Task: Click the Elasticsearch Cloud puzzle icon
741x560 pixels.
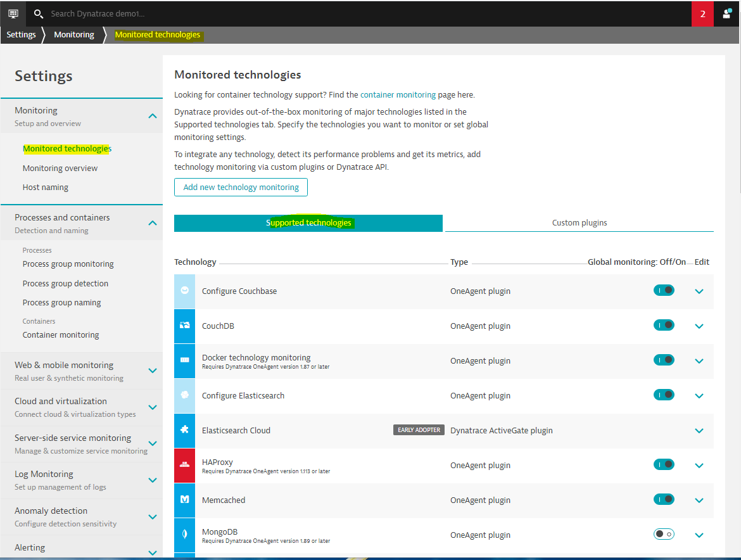Action: point(184,431)
